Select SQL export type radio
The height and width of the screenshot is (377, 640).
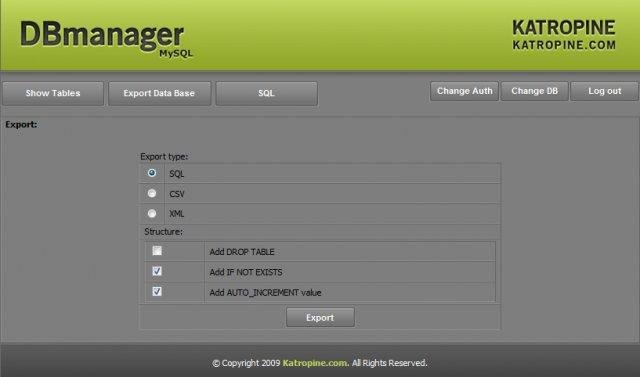(x=152, y=173)
